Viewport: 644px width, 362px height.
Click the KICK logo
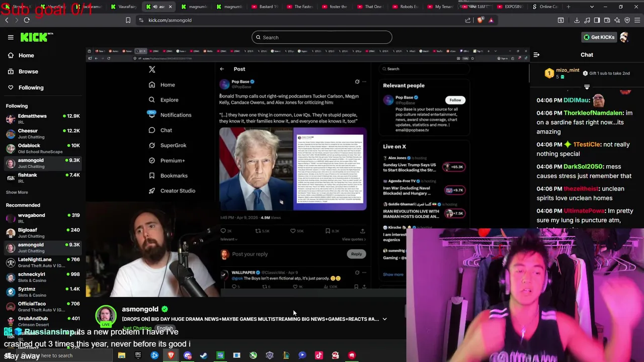pos(36,37)
